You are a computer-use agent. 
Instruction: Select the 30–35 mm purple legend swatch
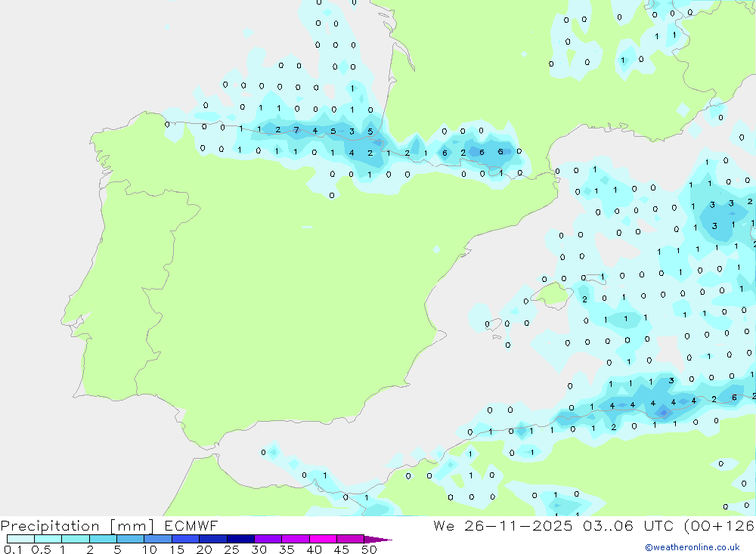(x=268, y=539)
